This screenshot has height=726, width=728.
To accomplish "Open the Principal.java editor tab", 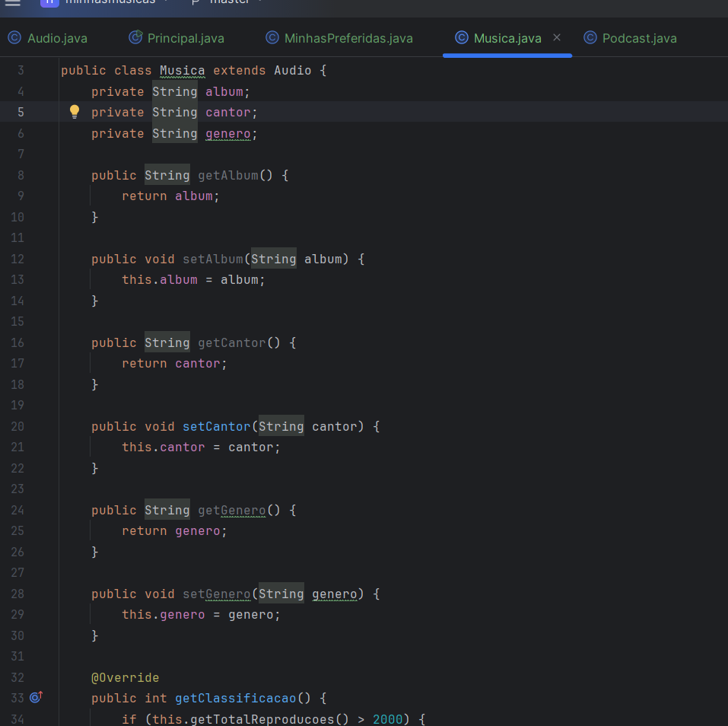I will click(176, 38).
